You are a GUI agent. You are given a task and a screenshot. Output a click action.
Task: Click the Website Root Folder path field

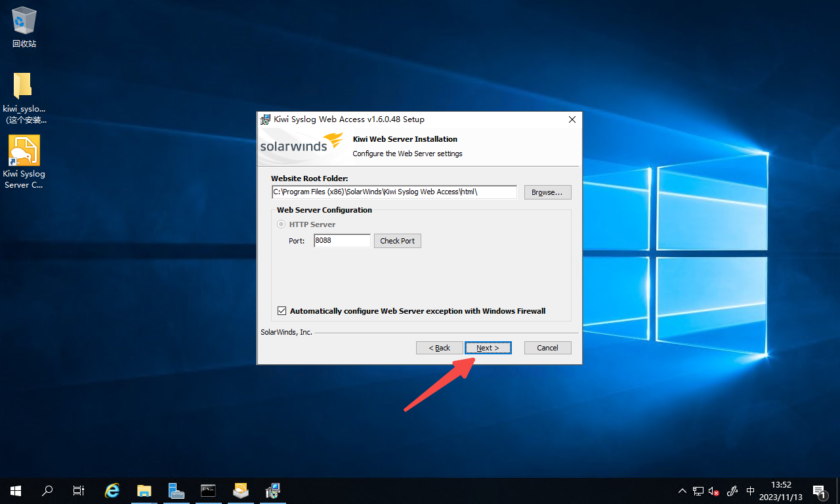click(394, 192)
